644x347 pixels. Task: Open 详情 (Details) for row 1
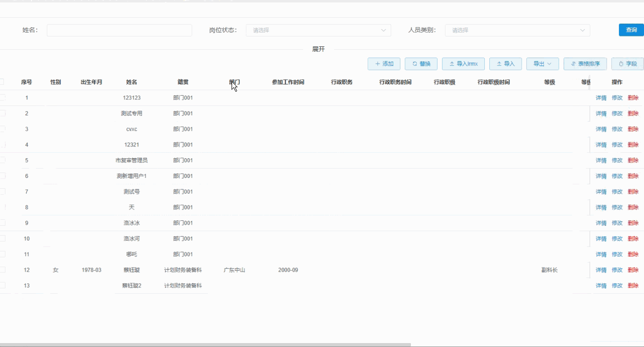click(x=601, y=98)
